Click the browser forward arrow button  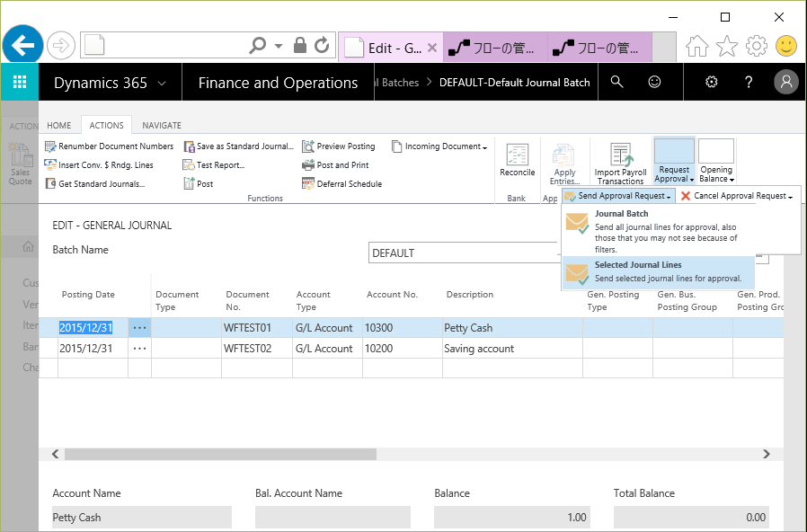(x=61, y=46)
